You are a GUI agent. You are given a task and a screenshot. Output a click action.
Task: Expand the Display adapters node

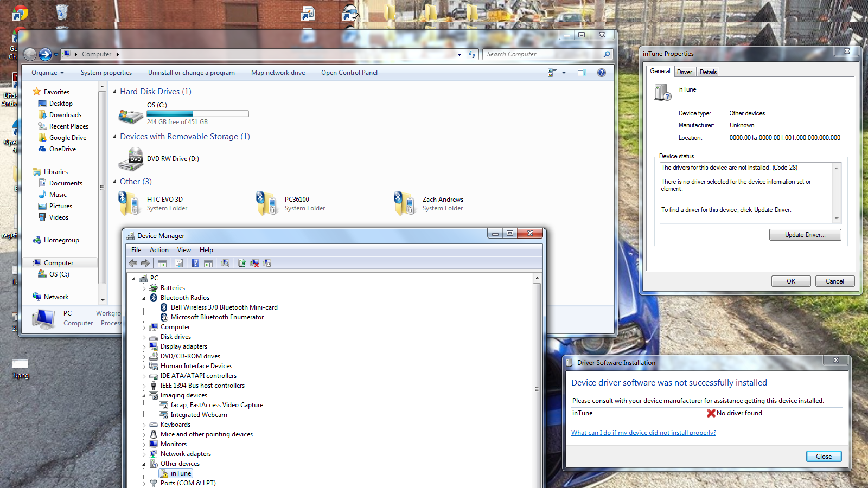(144, 347)
